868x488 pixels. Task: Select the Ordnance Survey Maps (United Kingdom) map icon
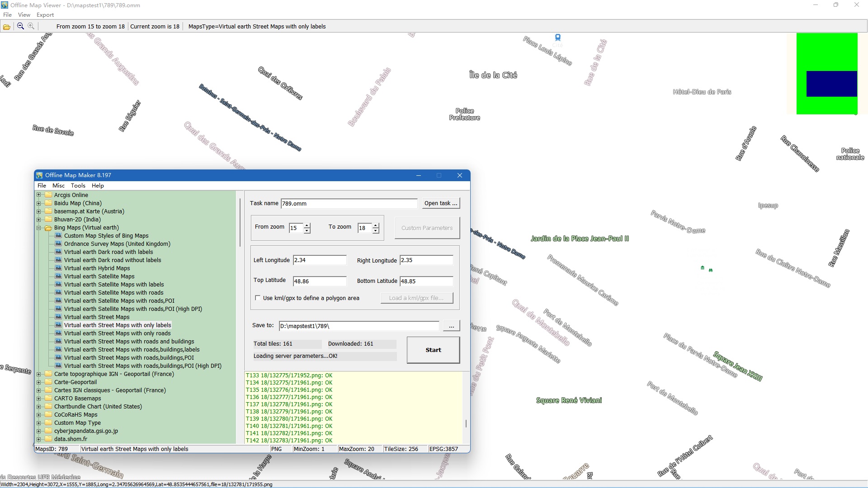pyautogui.click(x=58, y=244)
